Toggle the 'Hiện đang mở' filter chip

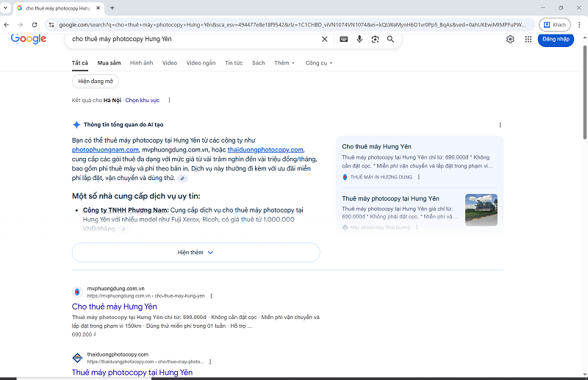[96, 81]
